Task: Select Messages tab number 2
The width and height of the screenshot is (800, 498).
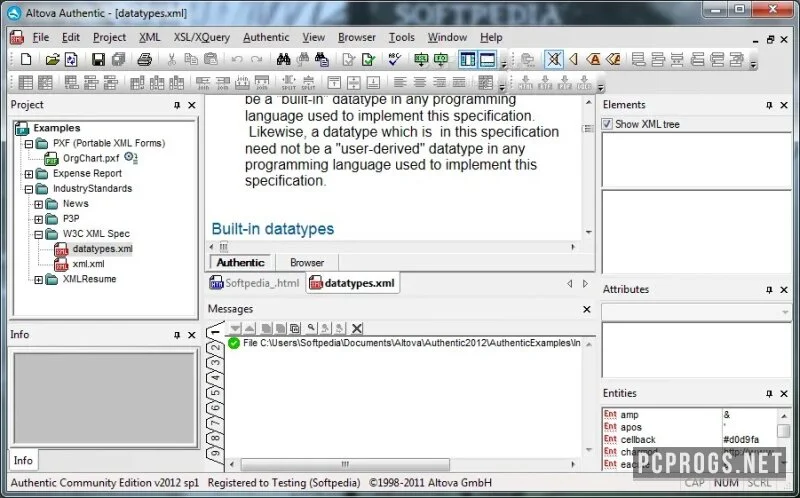Action: (x=216, y=348)
